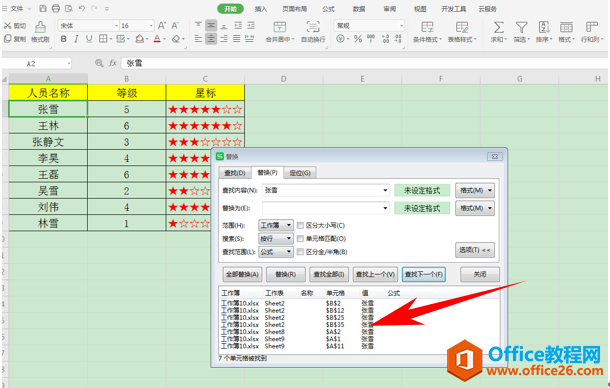
Task: Open the font name dropdown (宋体)
Action: (x=116, y=26)
